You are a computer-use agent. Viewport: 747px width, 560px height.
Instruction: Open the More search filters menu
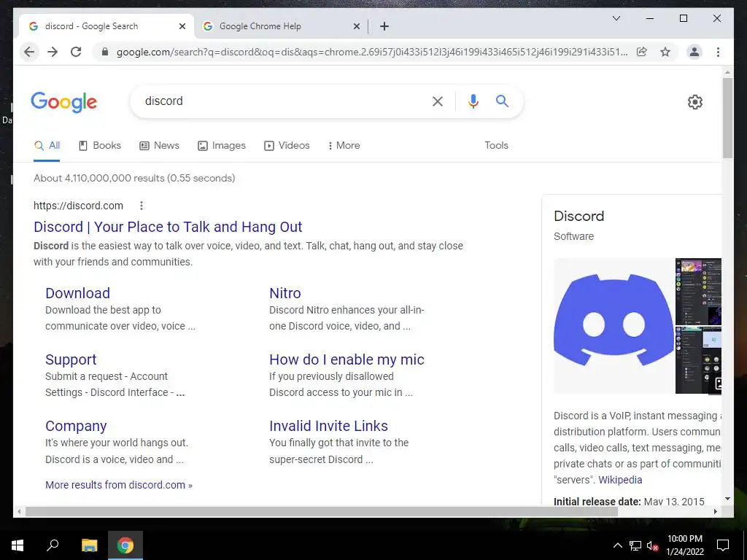(344, 145)
